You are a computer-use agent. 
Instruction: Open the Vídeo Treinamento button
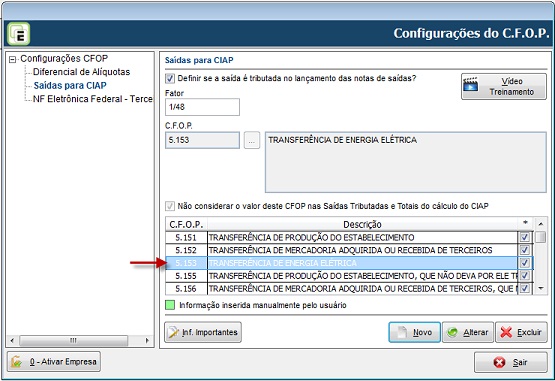[504, 86]
